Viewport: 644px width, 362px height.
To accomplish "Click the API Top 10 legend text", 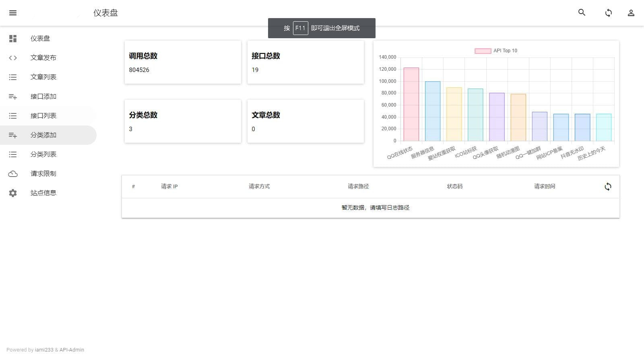I will click(x=506, y=51).
